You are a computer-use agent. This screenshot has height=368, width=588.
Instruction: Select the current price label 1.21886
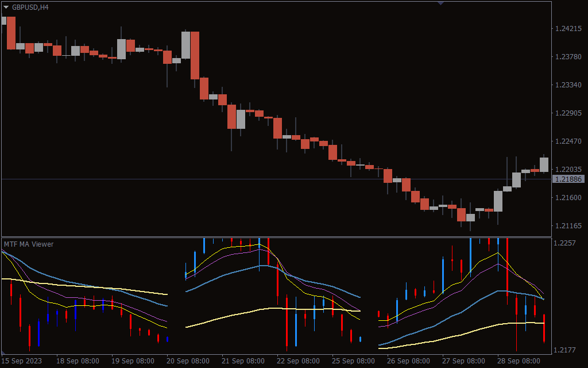(568, 179)
